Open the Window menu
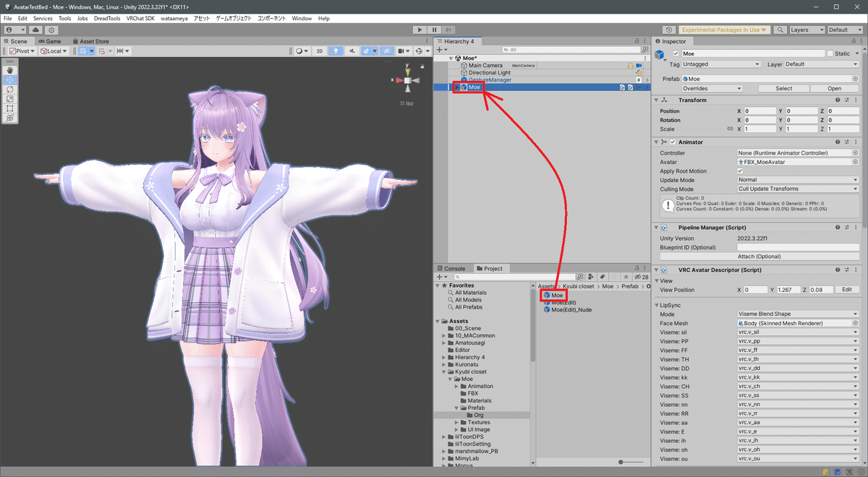This screenshot has height=477, width=868. (302, 18)
